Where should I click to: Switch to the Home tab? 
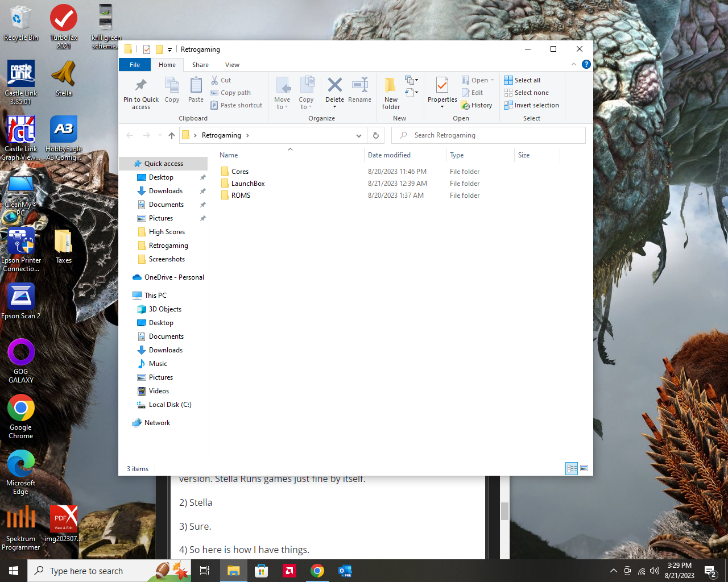tap(167, 65)
